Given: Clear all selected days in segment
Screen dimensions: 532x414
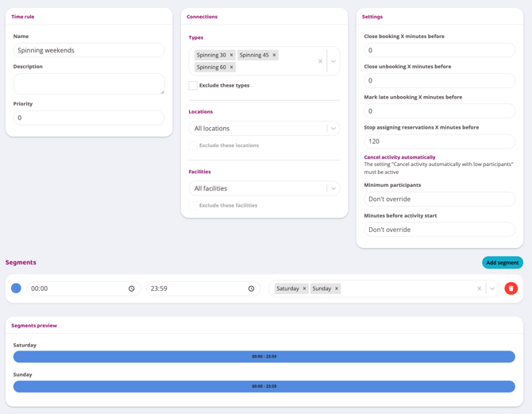Looking at the screenshot, I should point(480,289).
